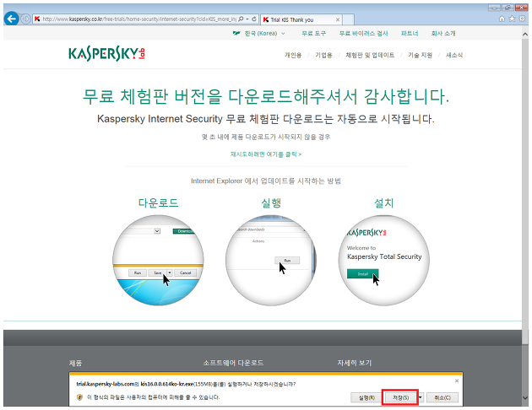
Task: Click the scrollbar up arrow
Action: point(525,35)
